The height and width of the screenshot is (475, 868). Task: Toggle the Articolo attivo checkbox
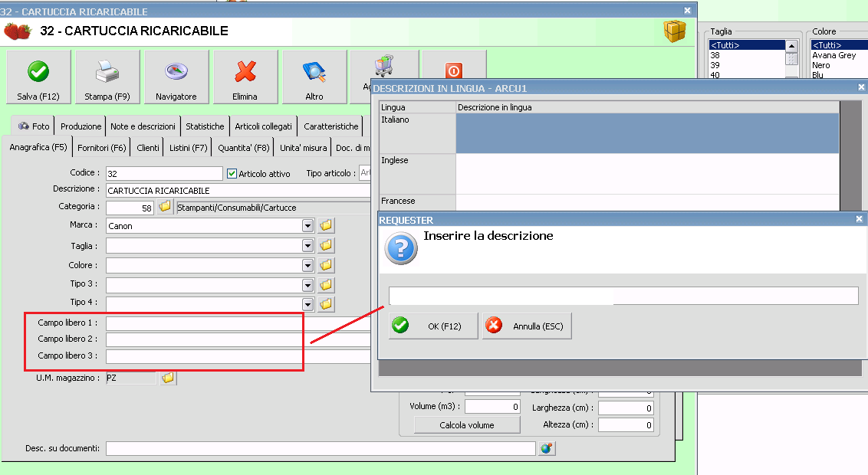tap(232, 174)
